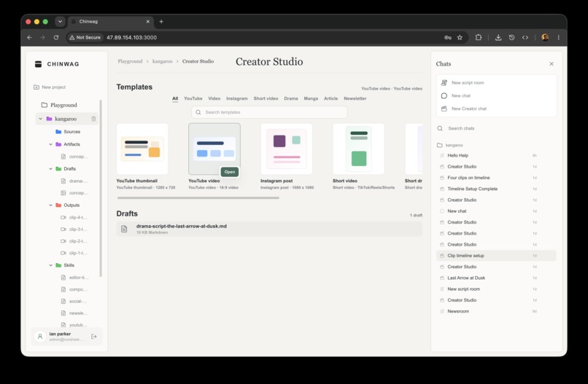Image resolution: width=588 pixels, height=384 pixels.
Task: Click the New Creator chat clapperboard icon
Action: tap(444, 109)
